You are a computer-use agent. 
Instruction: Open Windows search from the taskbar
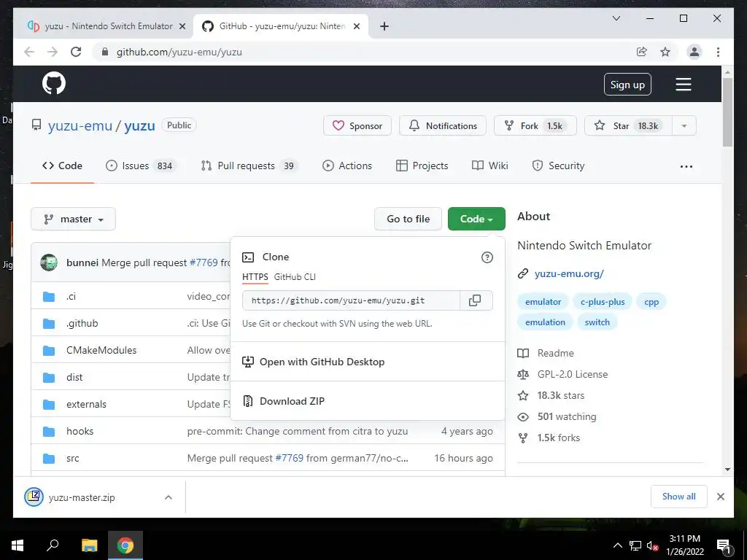pyautogui.click(x=53, y=545)
